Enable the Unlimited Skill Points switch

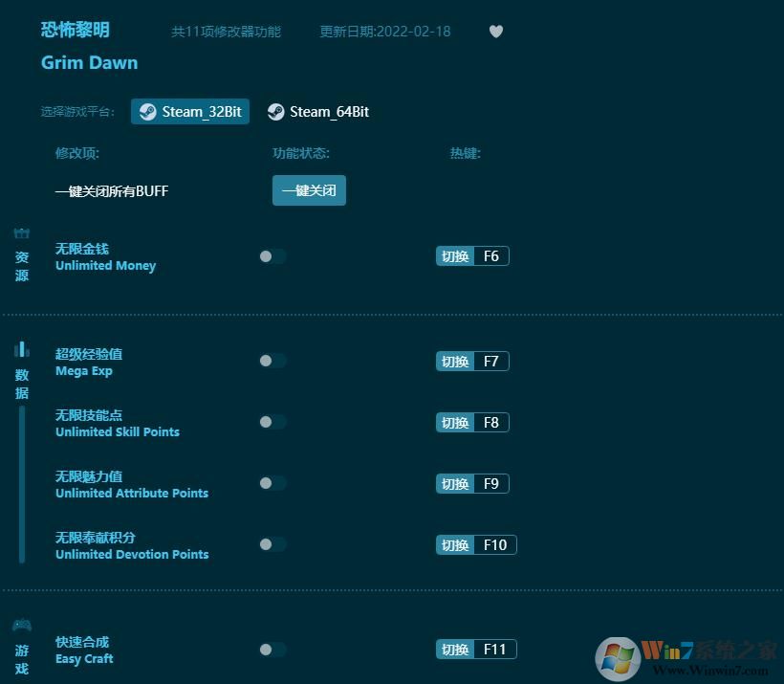click(x=272, y=422)
